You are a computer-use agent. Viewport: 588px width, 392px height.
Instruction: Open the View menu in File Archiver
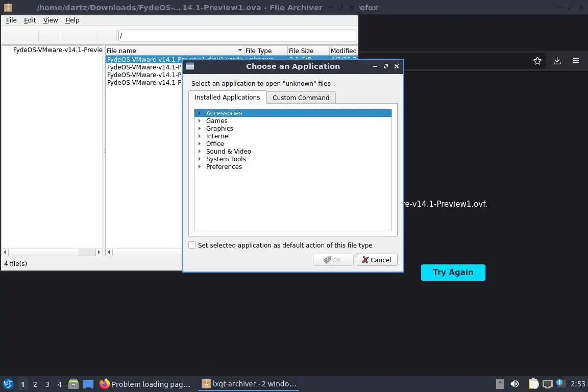point(50,20)
